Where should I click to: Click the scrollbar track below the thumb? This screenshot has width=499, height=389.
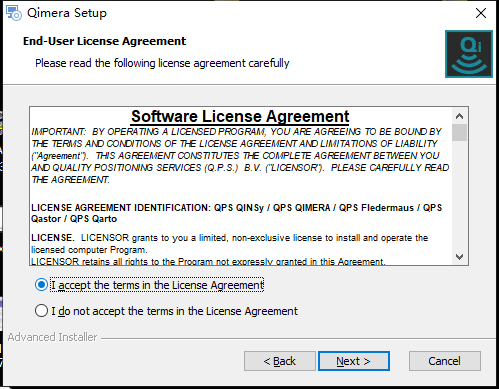pos(459,195)
